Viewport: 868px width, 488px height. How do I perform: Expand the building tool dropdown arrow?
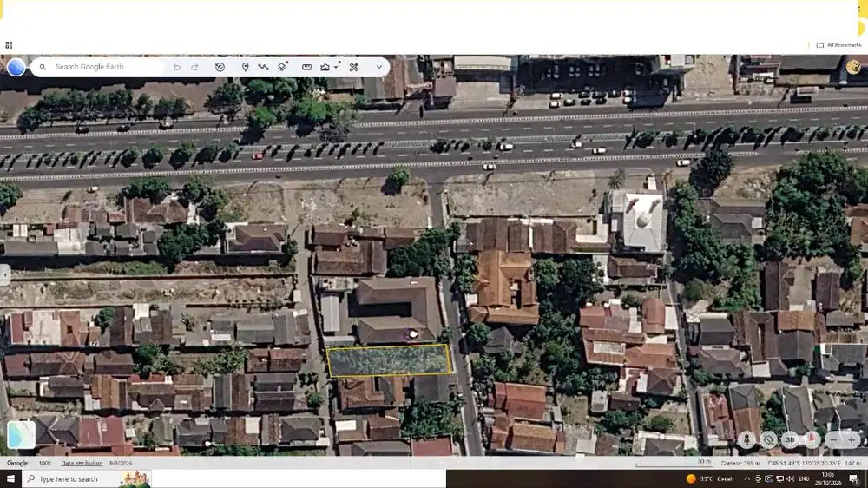click(x=336, y=67)
